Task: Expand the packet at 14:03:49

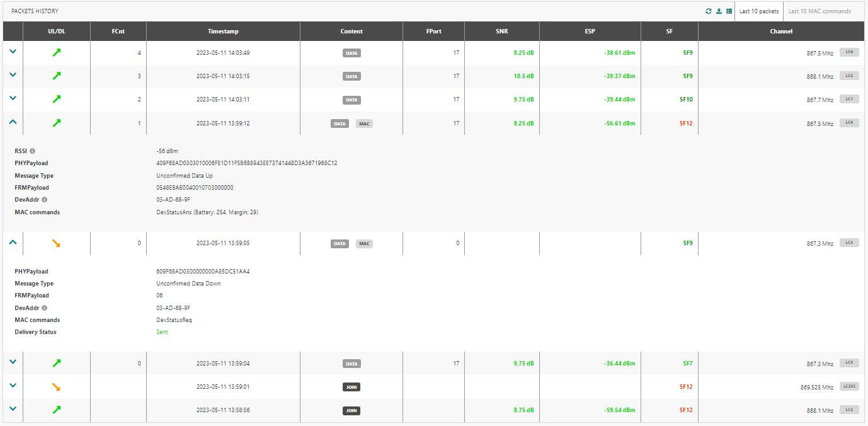Action: click(13, 52)
